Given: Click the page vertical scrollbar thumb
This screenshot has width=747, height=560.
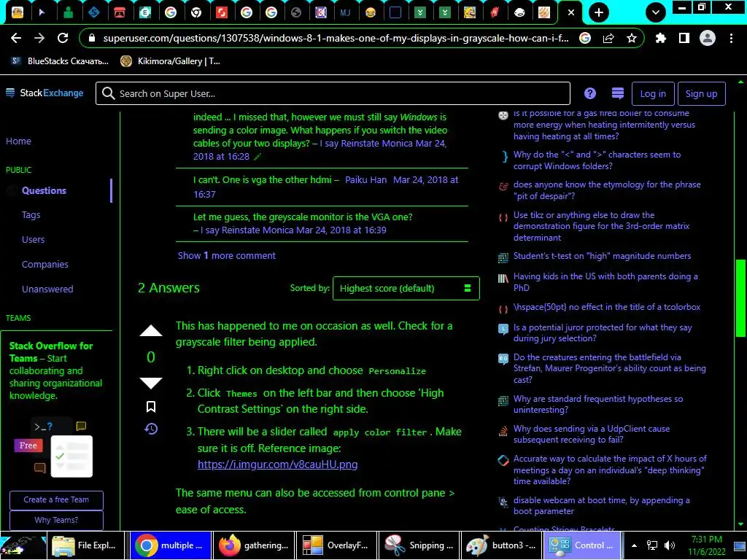Looking at the screenshot, I should click(740, 298).
